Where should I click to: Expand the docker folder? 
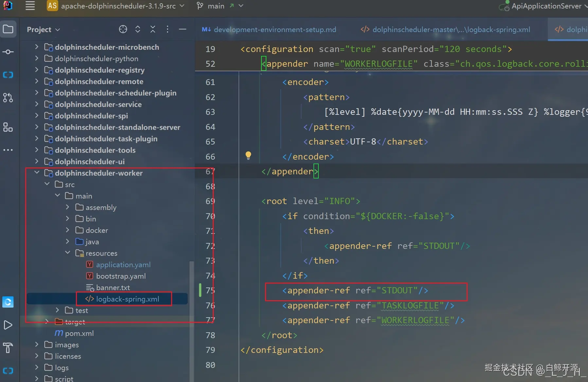pyautogui.click(x=68, y=230)
